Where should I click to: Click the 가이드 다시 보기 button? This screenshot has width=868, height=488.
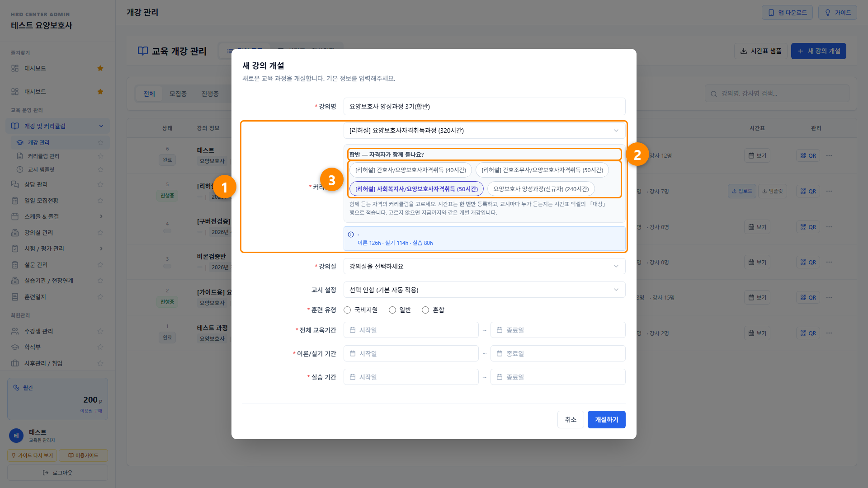[32, 455]
